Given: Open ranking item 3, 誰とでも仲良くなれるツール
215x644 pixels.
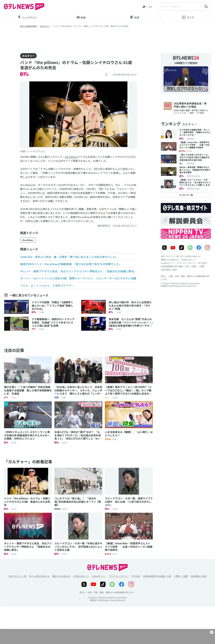Looking at the screenshot, I should point(186,159).
